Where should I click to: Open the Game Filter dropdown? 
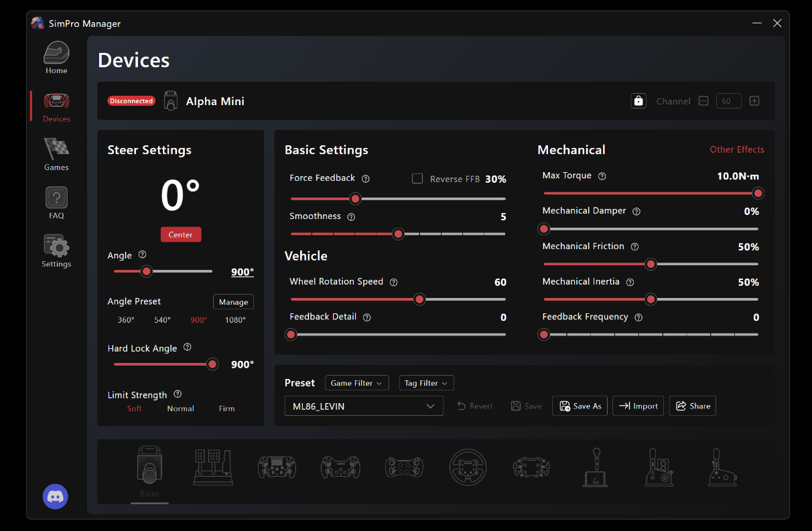[x=357, y=383]
